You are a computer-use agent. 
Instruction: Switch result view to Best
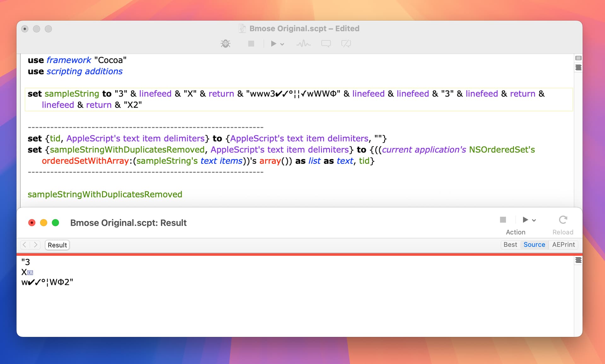click(510, 245)
